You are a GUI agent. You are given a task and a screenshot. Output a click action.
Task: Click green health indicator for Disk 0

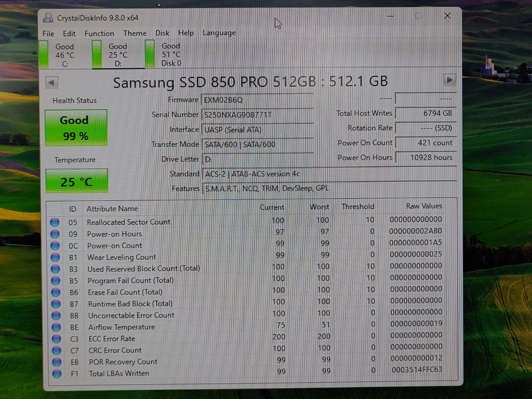pos(150,54)
